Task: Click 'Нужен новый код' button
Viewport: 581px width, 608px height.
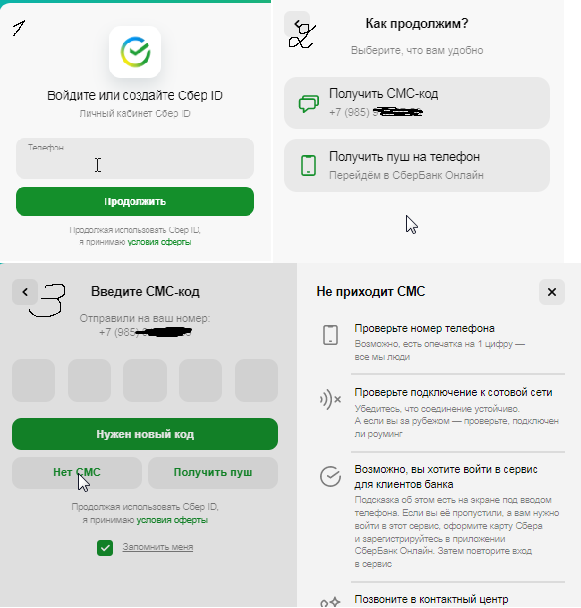Action: pyautogui.click(x=145, y=434)
